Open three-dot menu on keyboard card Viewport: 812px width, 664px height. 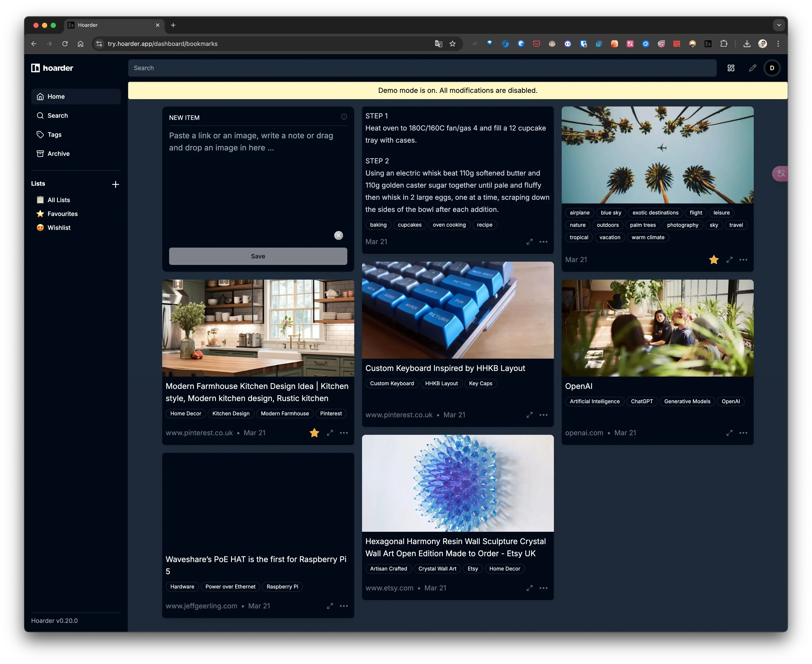pos(543,415)
